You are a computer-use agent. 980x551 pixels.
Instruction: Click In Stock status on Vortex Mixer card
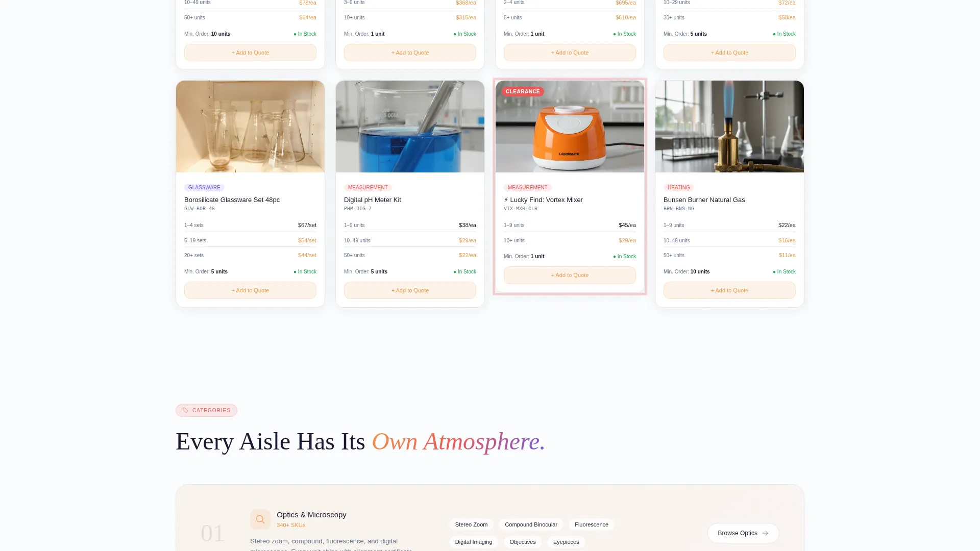(625, 257)
